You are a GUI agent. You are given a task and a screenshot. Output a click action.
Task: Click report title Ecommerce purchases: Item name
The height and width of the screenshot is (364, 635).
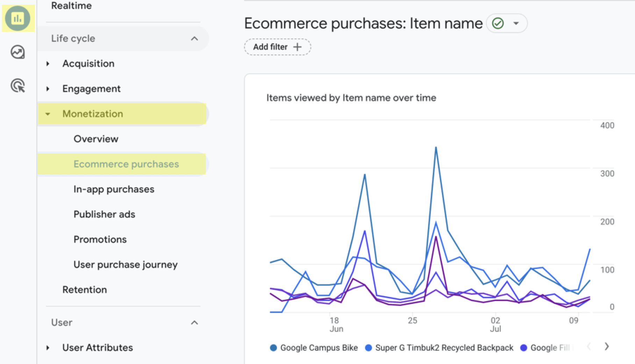363,23
